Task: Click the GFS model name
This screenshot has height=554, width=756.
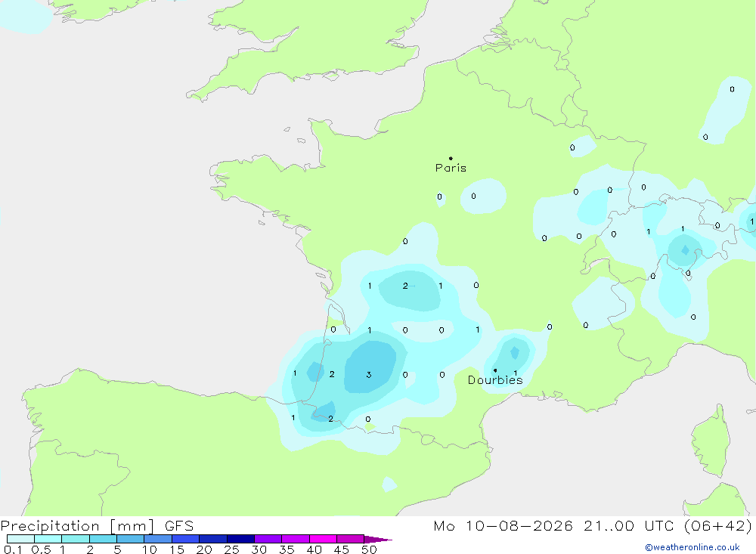Action: point(179,526)
